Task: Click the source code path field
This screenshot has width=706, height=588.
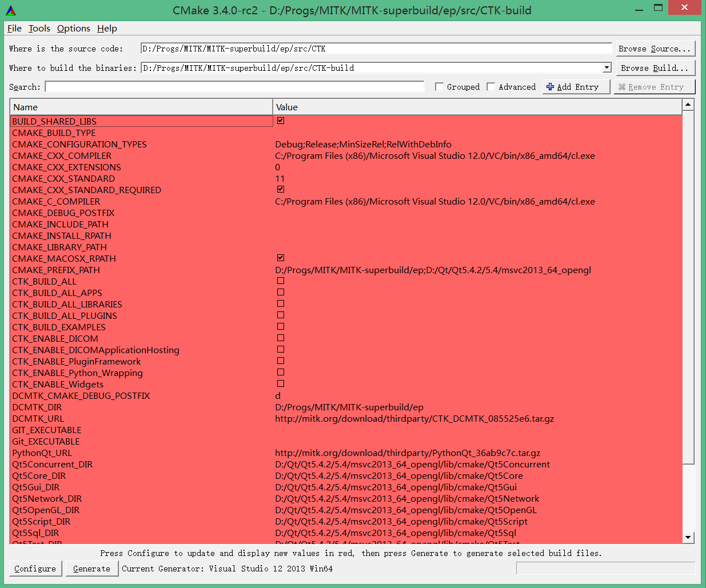Action: pyautogui.click(x=377, y=49)
